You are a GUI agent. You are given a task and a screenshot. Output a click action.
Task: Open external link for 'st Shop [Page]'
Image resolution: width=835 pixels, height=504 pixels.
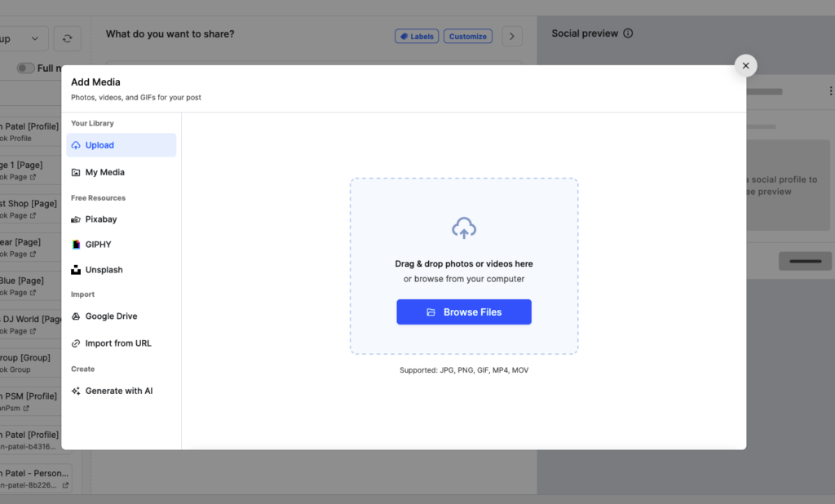pos(33,215)
